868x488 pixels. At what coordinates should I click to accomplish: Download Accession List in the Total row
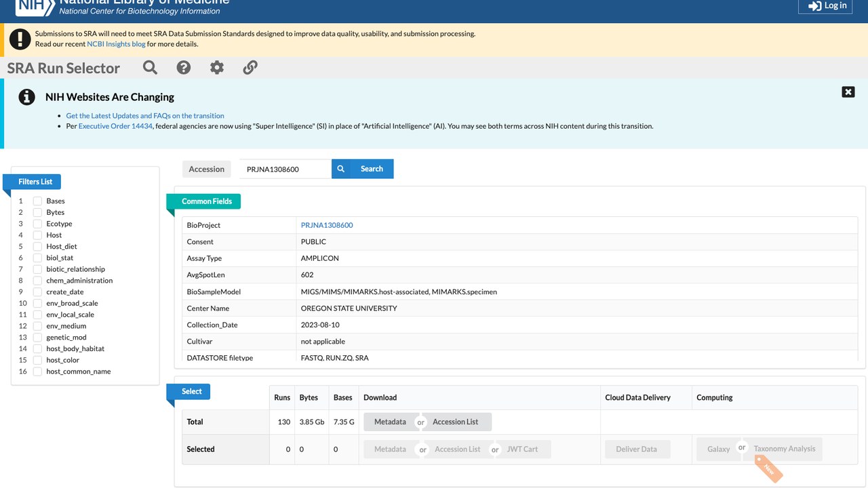tap(456, 422)
